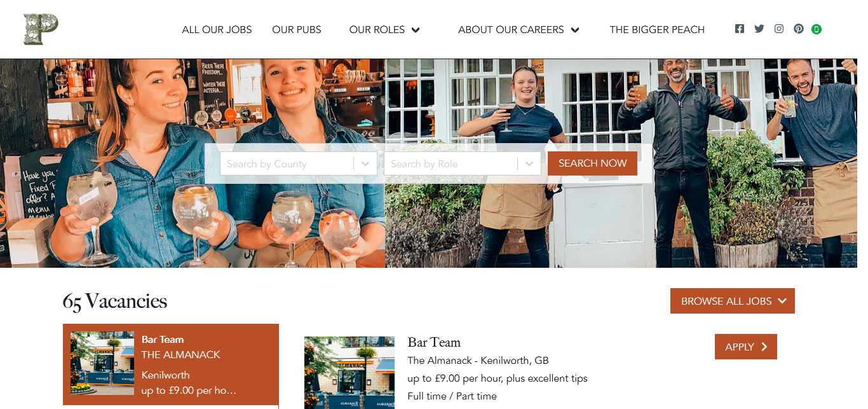868x409 pixels.
Task: Click the Search Now button
Action: click(592, 163)
